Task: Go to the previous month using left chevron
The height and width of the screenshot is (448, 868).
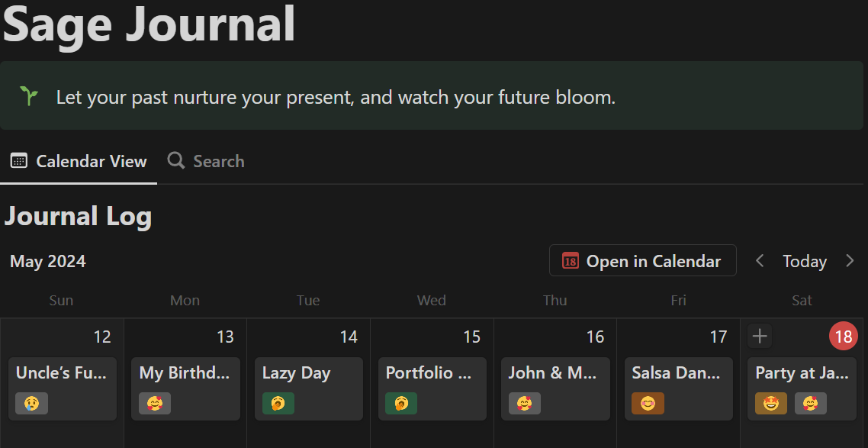Action: 760,261
